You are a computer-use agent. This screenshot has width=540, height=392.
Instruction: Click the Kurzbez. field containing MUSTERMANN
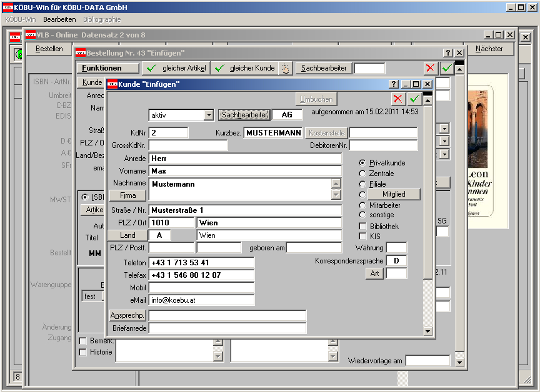(x=273, y=133)
